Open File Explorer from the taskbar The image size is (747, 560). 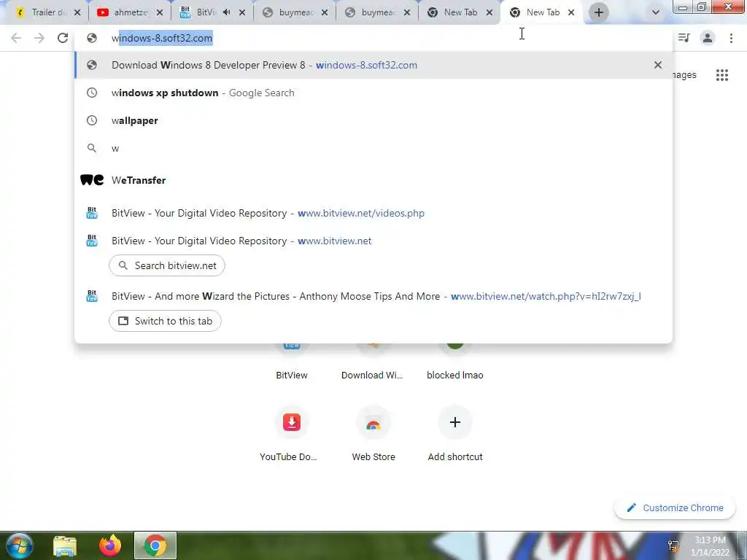(65, 546)
